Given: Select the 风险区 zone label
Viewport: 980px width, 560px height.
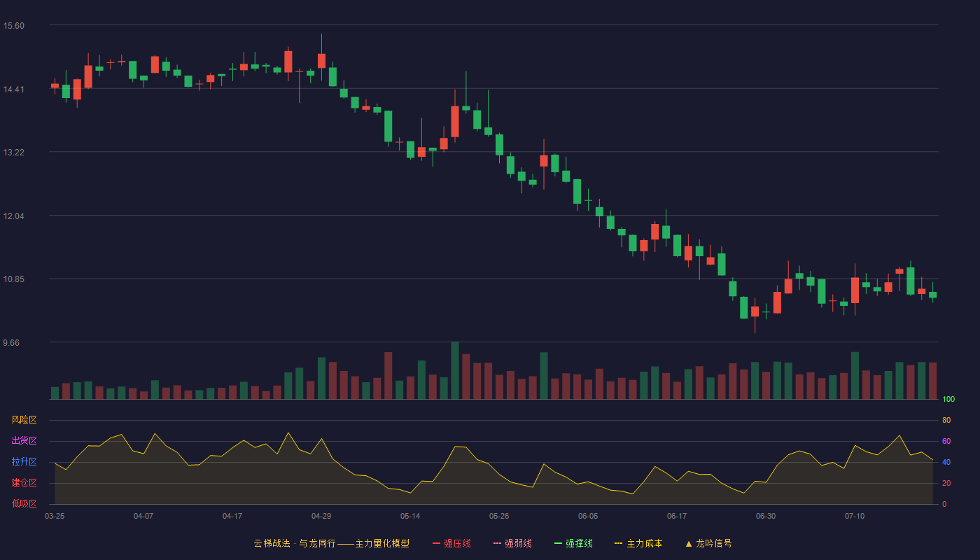Looking at the screenshot, I should (24, 420).
